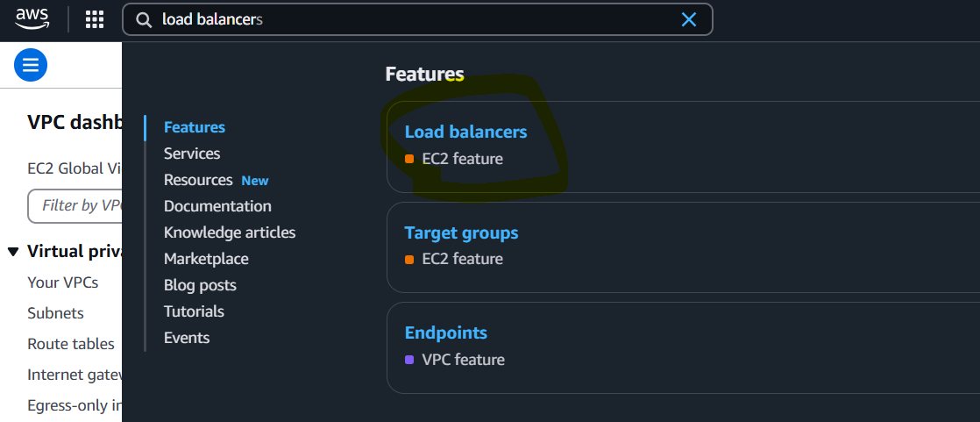Toggle the blue hamburger navigation button

pyautogui.click(x=31, y=65)
